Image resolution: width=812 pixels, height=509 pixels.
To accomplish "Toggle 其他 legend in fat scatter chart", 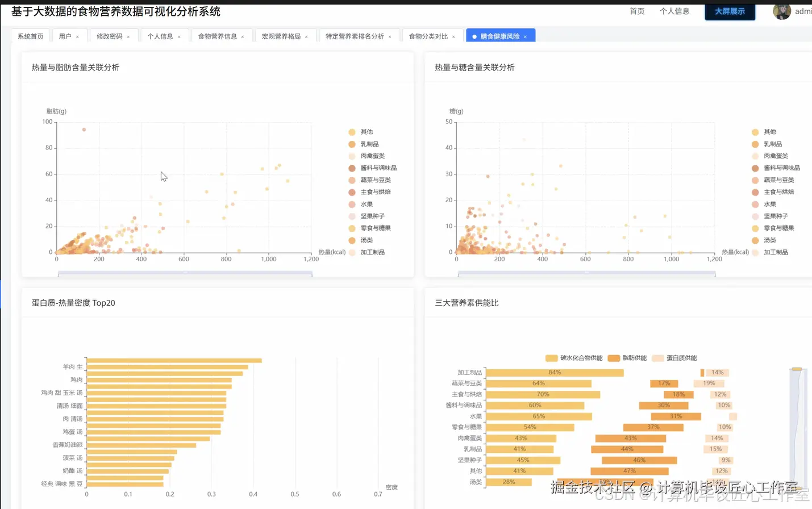I will (360, 132).
